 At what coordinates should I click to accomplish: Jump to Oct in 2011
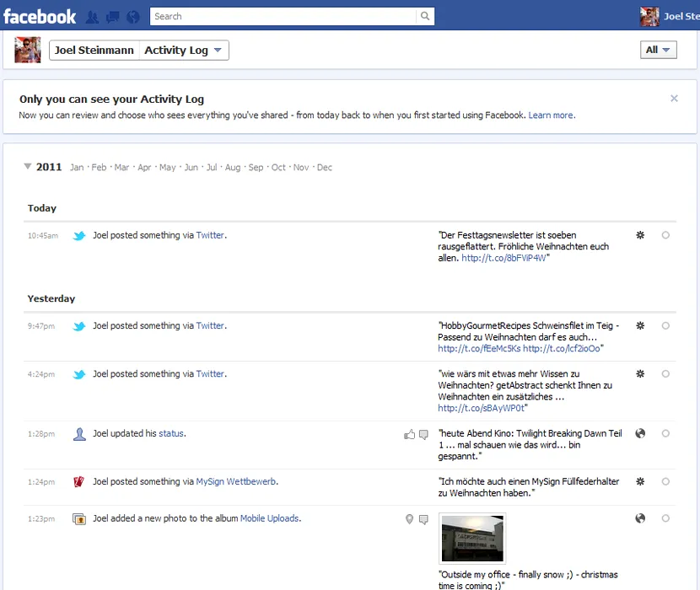tap(278, 168)
